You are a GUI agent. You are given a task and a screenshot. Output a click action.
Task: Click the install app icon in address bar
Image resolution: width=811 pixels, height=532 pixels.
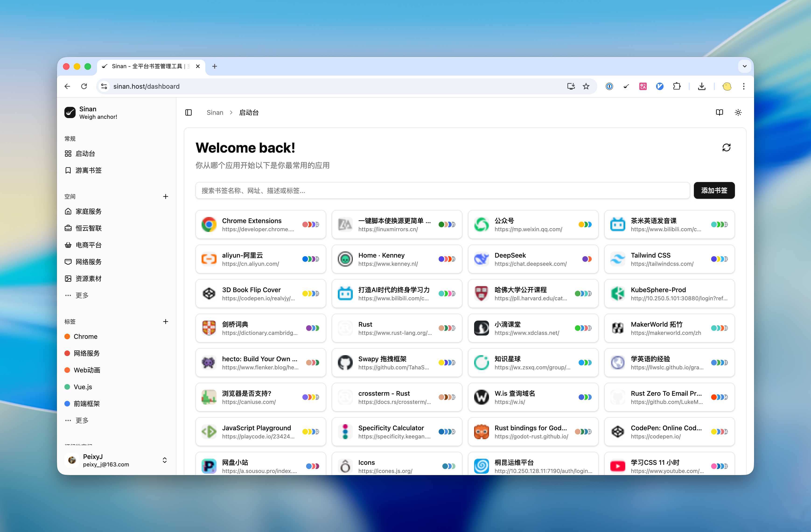(x=571, y=86)
